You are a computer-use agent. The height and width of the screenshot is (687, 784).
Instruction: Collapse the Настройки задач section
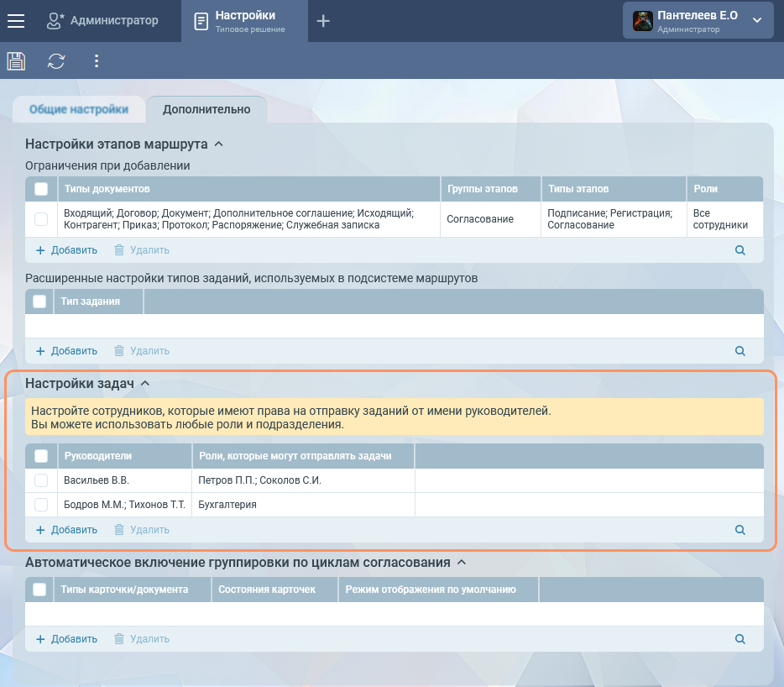(145, 383)
